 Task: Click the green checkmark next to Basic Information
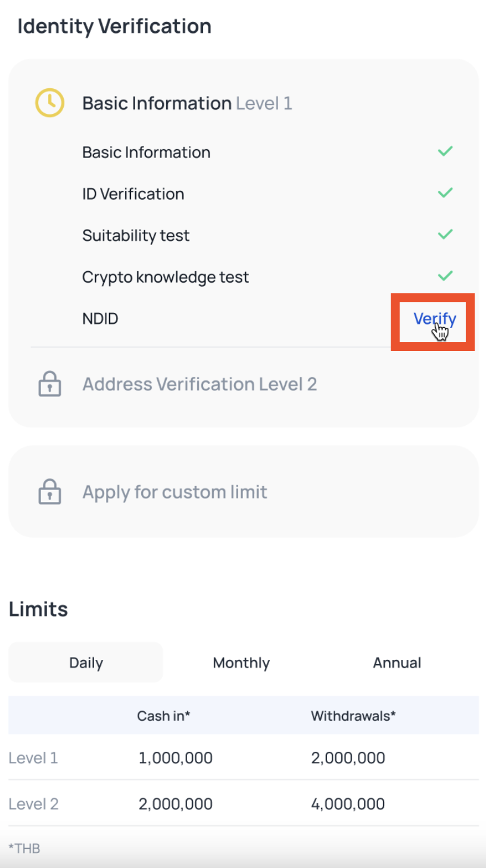(x=445, y=151)
